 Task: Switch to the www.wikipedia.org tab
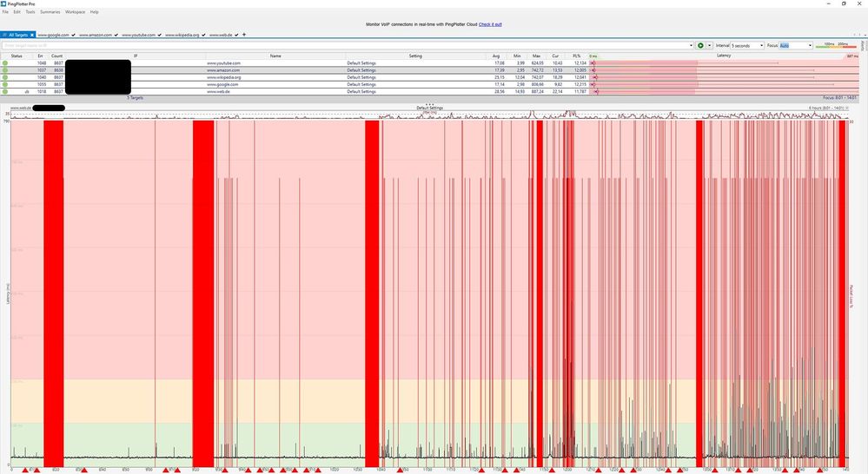click(182, 35)
